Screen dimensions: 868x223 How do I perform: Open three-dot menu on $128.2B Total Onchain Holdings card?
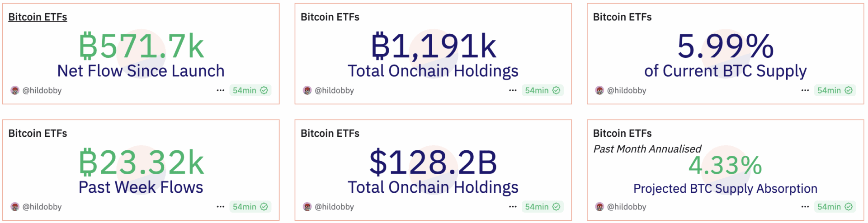(x=513, y=207)
